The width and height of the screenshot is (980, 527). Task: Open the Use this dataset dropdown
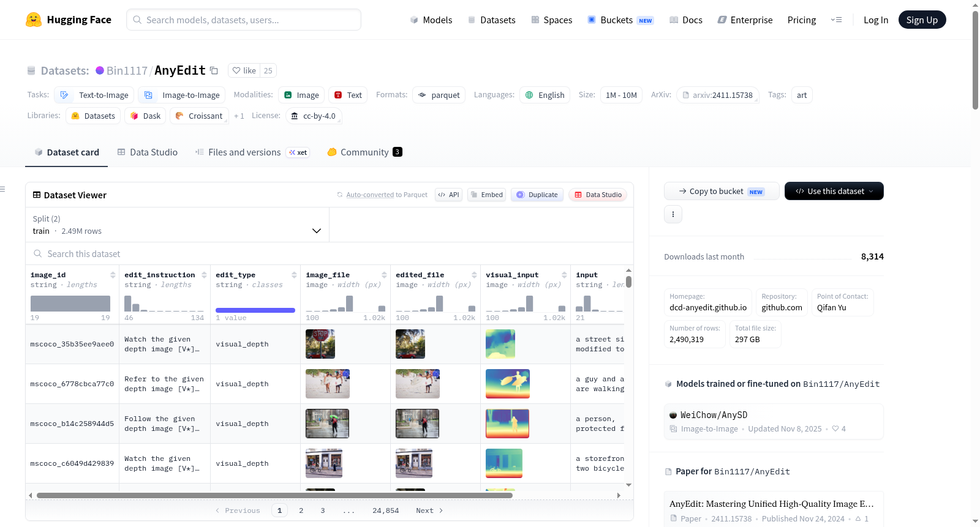click(834, 191)
